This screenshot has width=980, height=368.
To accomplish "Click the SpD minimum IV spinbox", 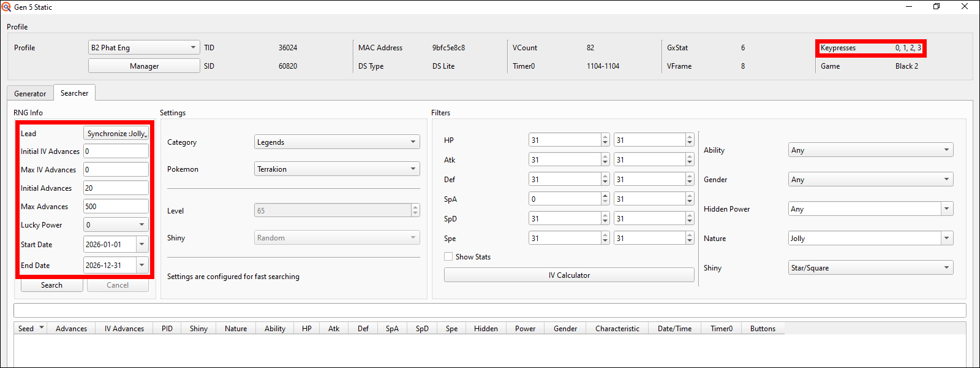I will coord(569,218).
